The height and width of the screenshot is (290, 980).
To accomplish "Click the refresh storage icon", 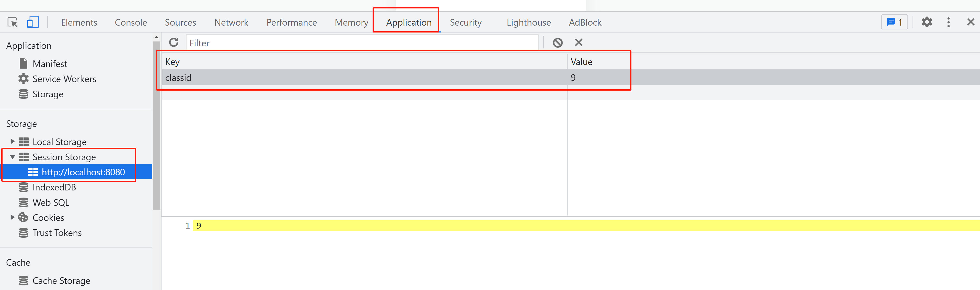I will coord(174,42).
